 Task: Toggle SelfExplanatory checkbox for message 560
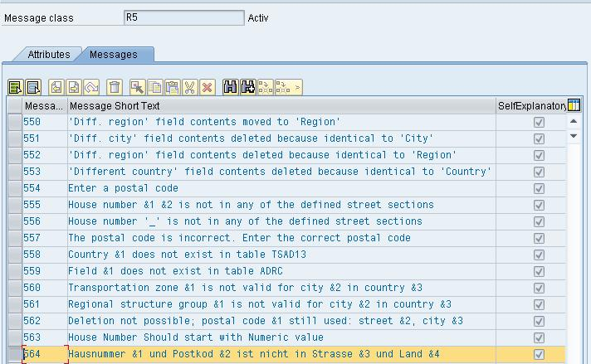point(539,288)
